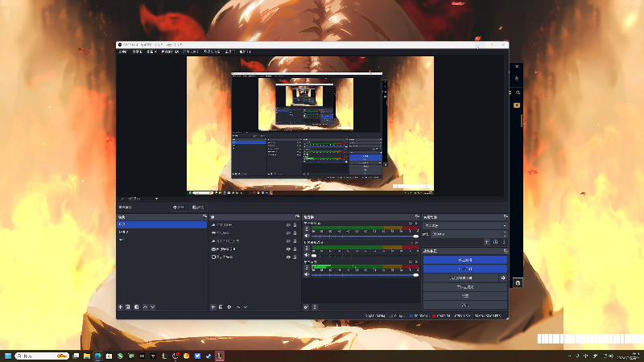Lock the first source in the list
Viewport: 644px width, 362px height.
pos(295,225)
